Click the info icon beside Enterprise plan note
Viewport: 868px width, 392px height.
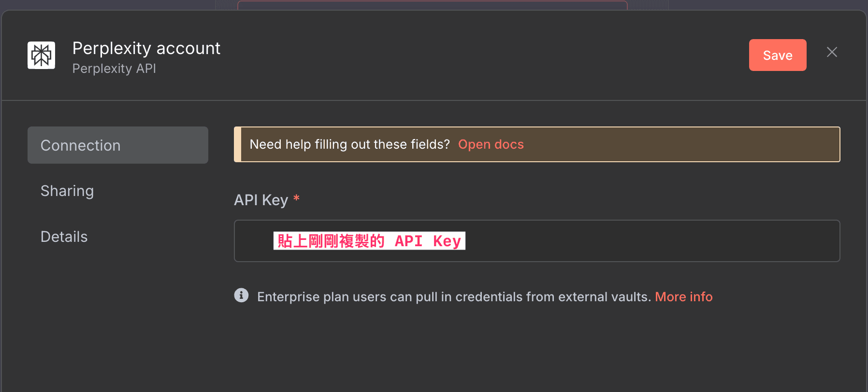(x=241, y=295)
